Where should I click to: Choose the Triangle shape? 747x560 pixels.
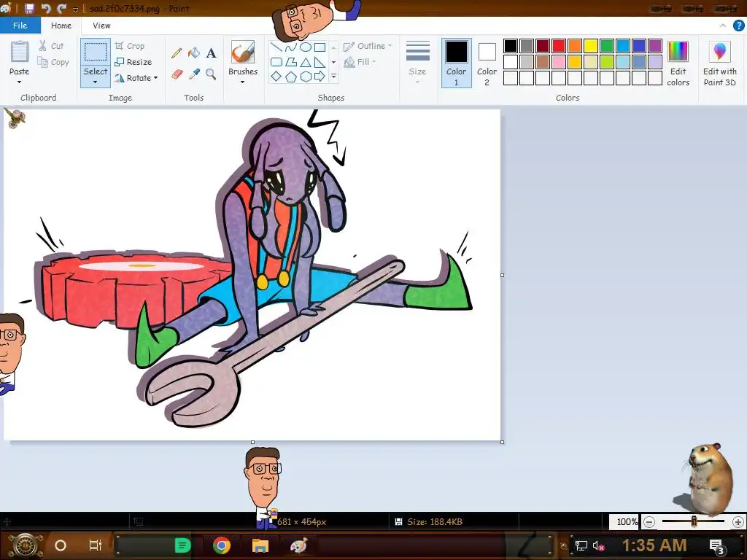pyautogui.click(x=306, y=62)
